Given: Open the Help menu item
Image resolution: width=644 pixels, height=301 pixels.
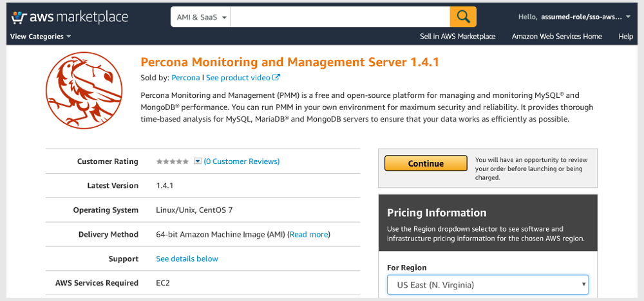Looking at the screenshot, I should tap(625, 37).
